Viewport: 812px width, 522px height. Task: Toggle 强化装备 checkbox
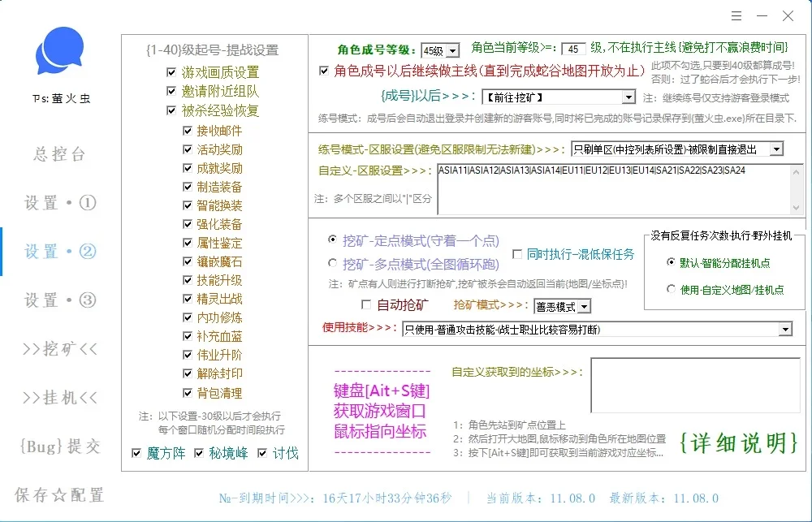(188, 224)
